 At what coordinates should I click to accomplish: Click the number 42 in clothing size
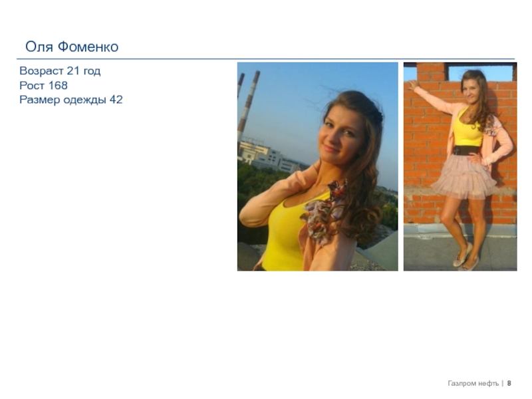point(116,100)
